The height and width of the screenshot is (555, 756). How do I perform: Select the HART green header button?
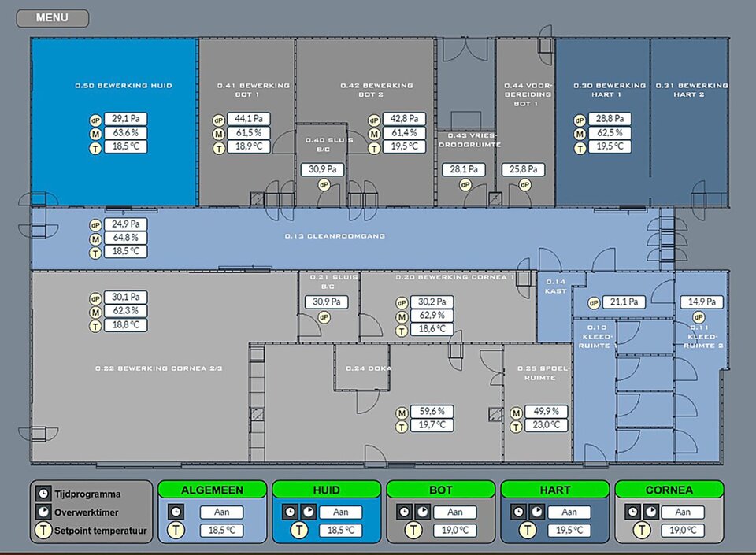coord(554,490)
